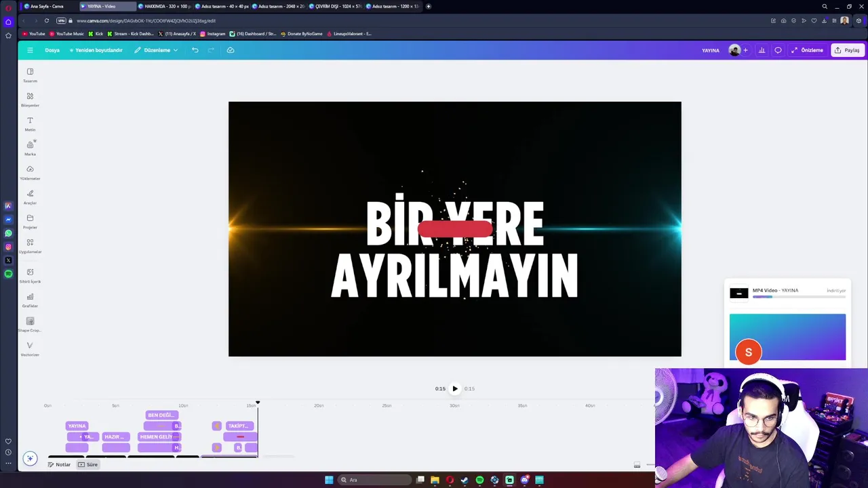This screenshot has width=868, height=488.
Task: Click the Windows taskbar Ara search box
Action: [374, 480]
